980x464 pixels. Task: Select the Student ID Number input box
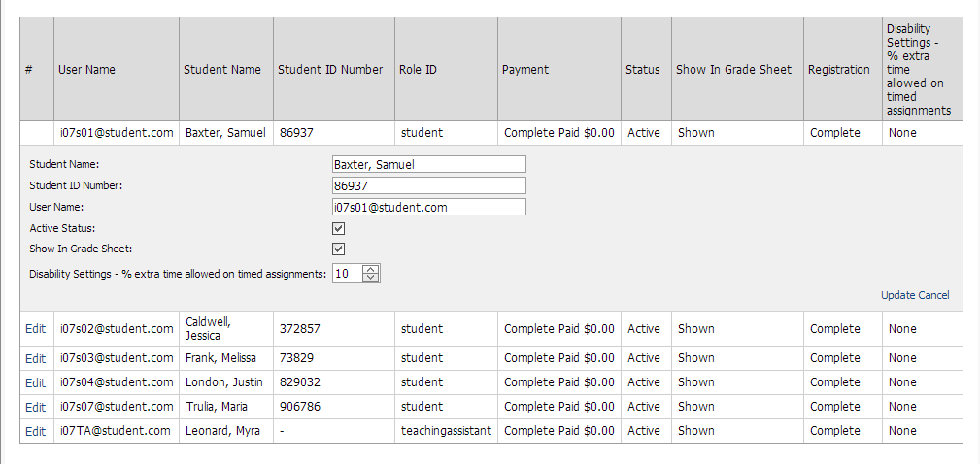428,185
